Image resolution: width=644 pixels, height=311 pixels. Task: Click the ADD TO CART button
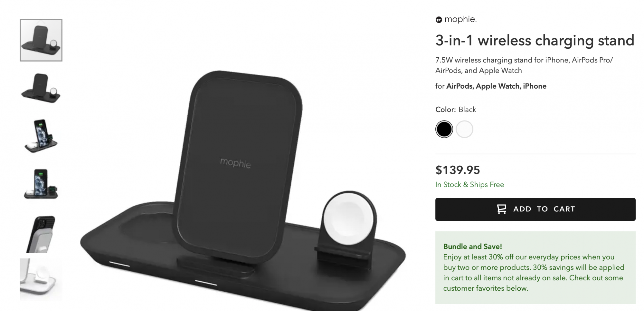point(535,209)
